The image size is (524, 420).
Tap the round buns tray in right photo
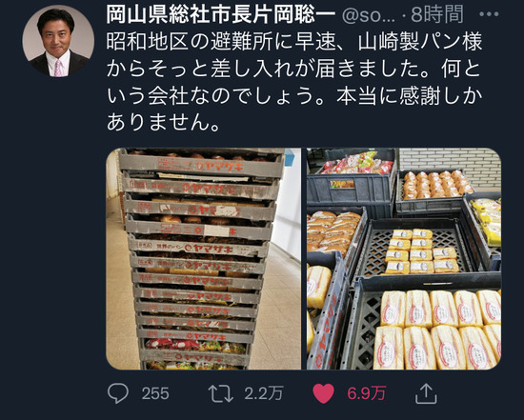(436, 185)
